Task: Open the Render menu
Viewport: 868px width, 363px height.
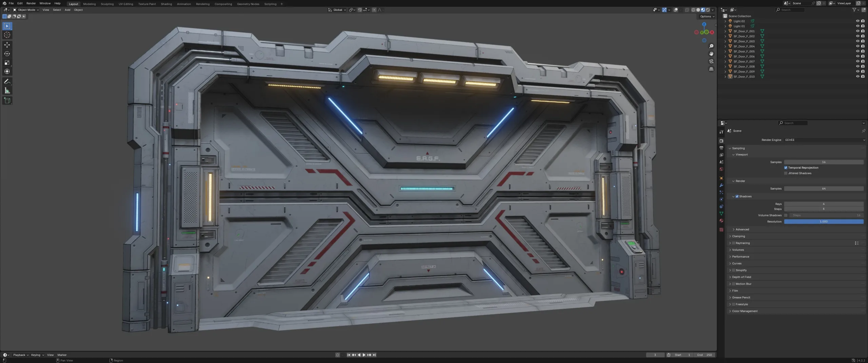Action: point(31,4)
